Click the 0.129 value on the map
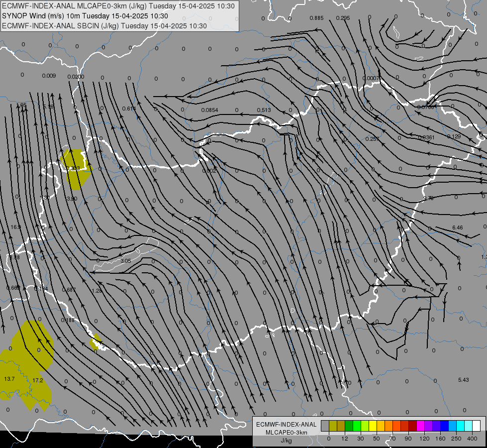487x448 pixels. (454, 136)
